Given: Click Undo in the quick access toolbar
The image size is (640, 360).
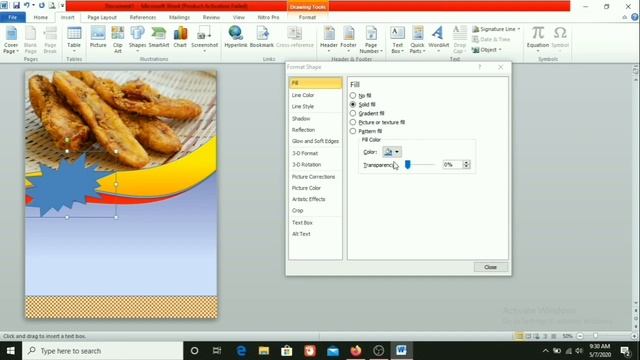Looking at the screenshot, I should click(27, 6).
